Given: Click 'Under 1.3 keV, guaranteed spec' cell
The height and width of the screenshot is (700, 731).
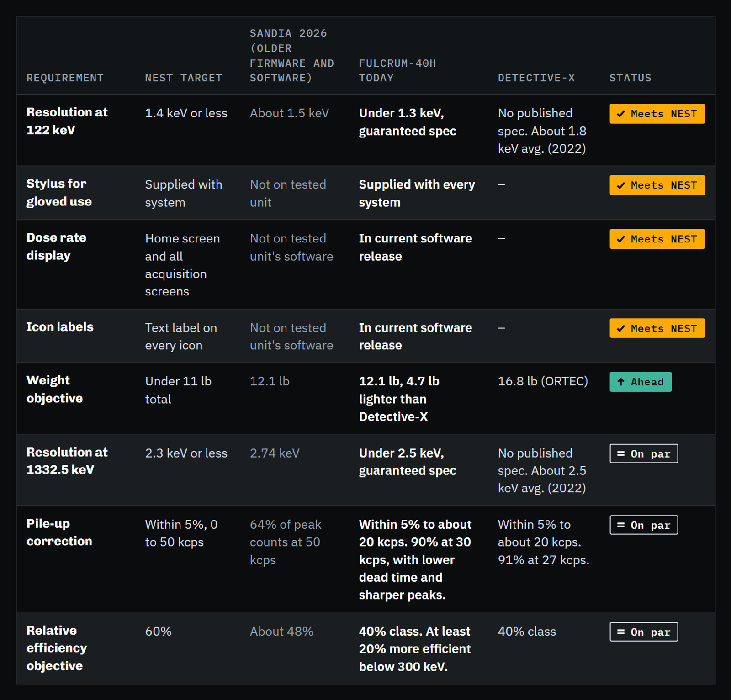Looking at the screenshot, I should [x=408, y=122].
